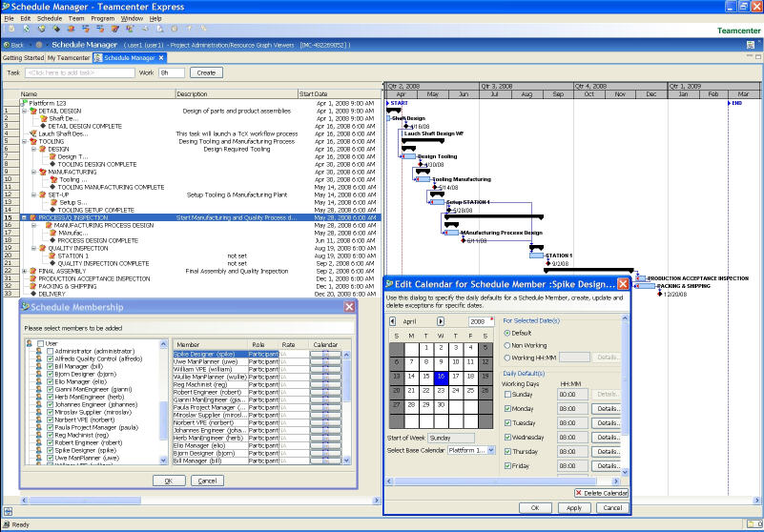Check the root User checkbox

click(41, 343)
